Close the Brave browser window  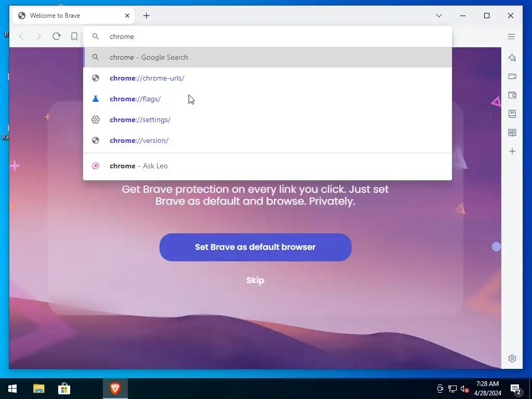510,16
